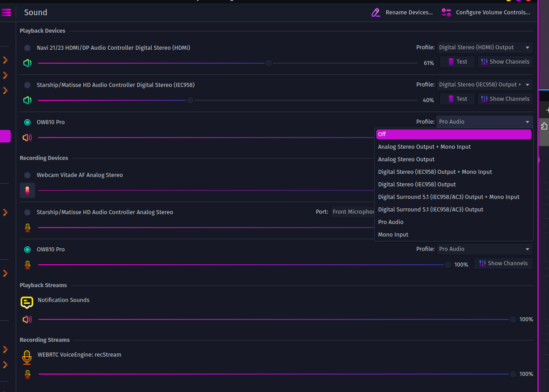Viewport: 549px width, 392px height.
Task: Select OW810 Pro recording device radio button
Action: tap(27, 250)
